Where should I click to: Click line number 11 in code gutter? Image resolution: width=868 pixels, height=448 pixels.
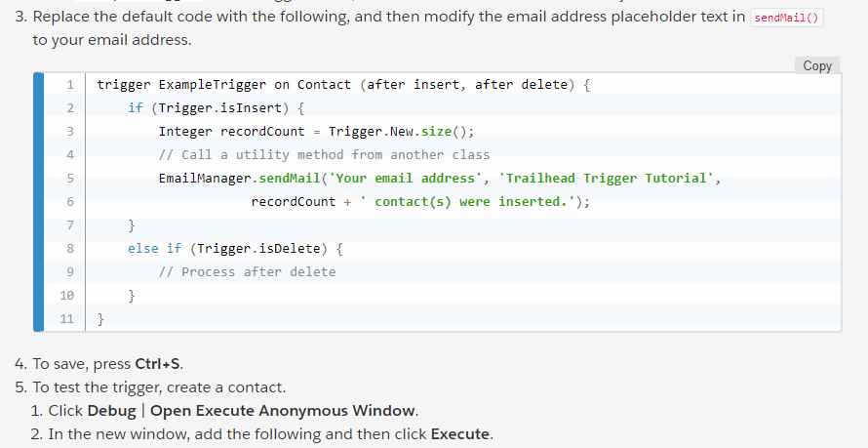point(66,319)
